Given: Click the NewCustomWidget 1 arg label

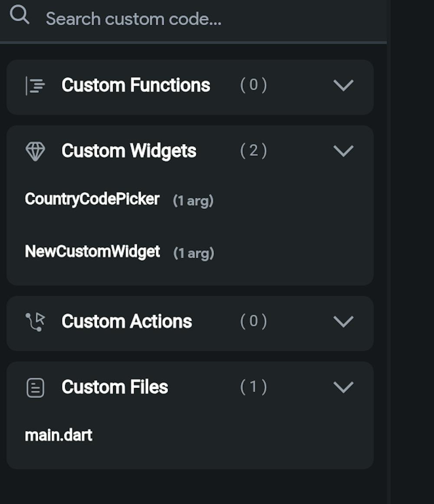Looking at the screenshot, I should [194, 253].
